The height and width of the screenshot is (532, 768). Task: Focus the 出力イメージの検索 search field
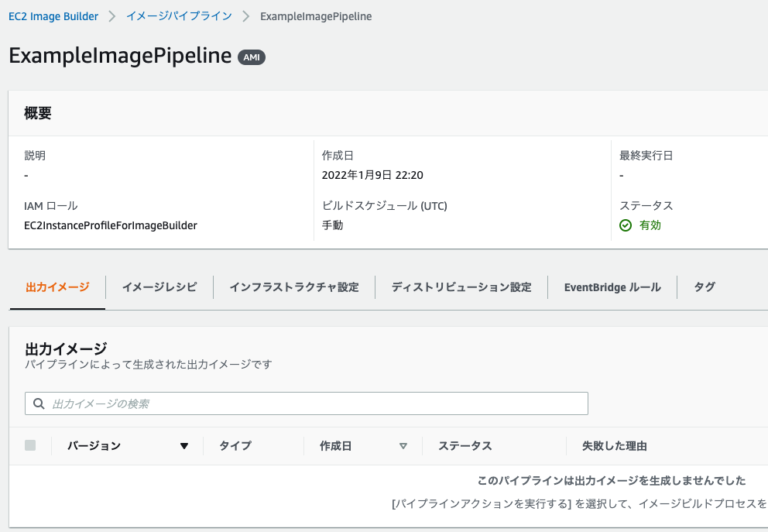pos(310,403)
